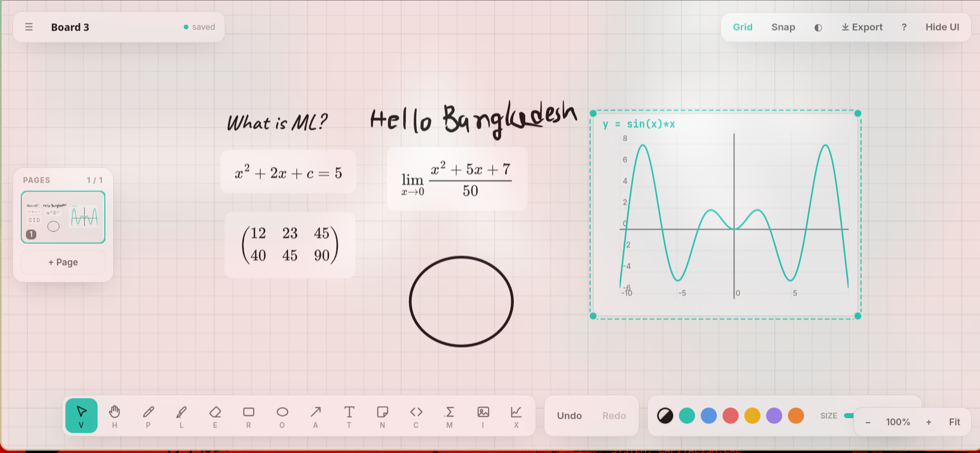Toggle the Grid option
The image size is (980, 453).
coord(742,27)
